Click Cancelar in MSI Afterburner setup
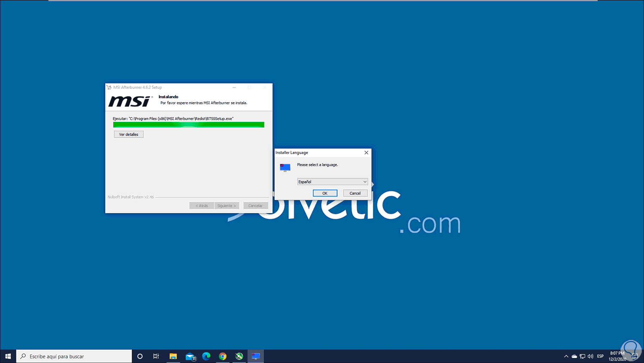This screenshot has height=363, width=644. 255,206
